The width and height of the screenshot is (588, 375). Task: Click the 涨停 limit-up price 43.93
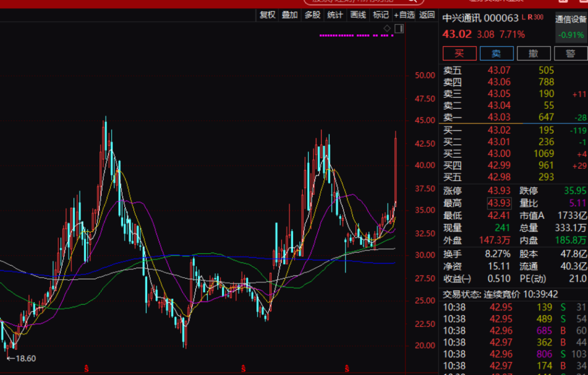499,191
